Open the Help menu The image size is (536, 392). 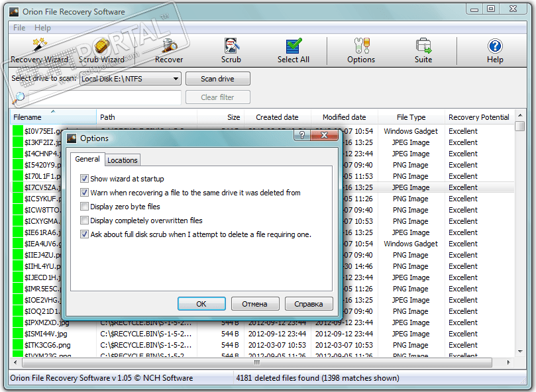tap(42, 28)
